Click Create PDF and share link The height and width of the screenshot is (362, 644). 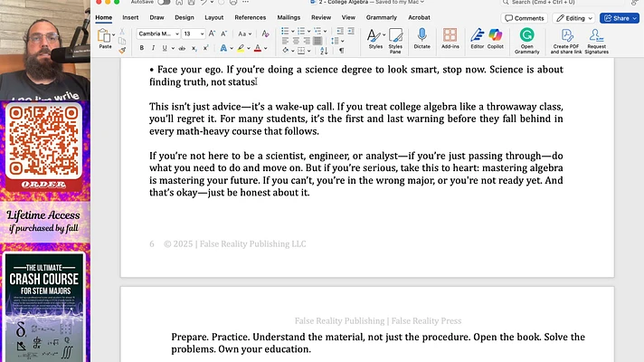(x=567, y=39)
